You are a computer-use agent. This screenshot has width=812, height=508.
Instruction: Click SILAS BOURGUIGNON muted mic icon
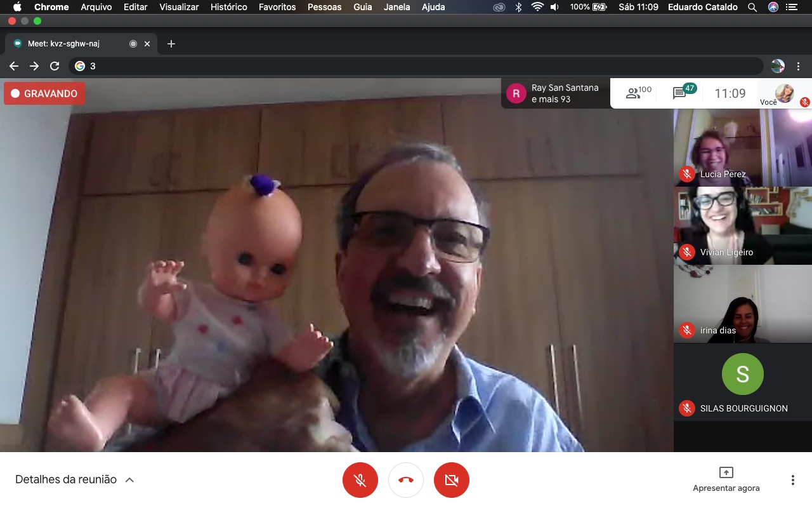pyautogui.click(x=687, y=408)
